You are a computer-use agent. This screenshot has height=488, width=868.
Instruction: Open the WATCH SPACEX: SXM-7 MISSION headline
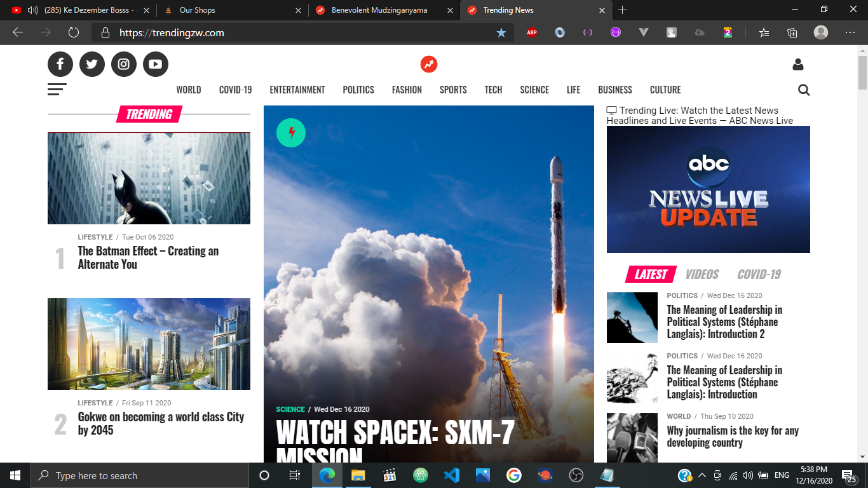(395, 440)
